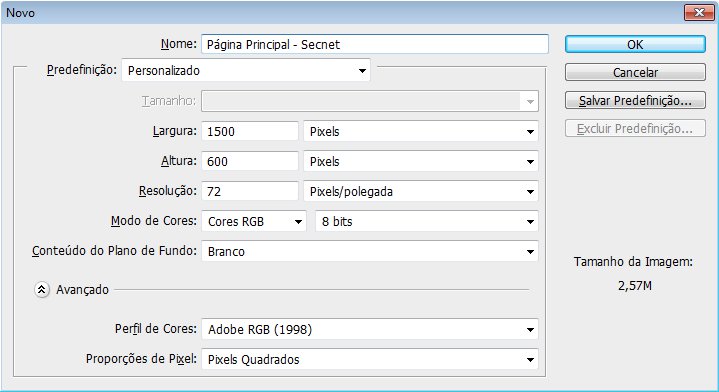Screen dimensions: 719x392
Task: Click the Tamanho da Imagem label
Action: (633, 262)
